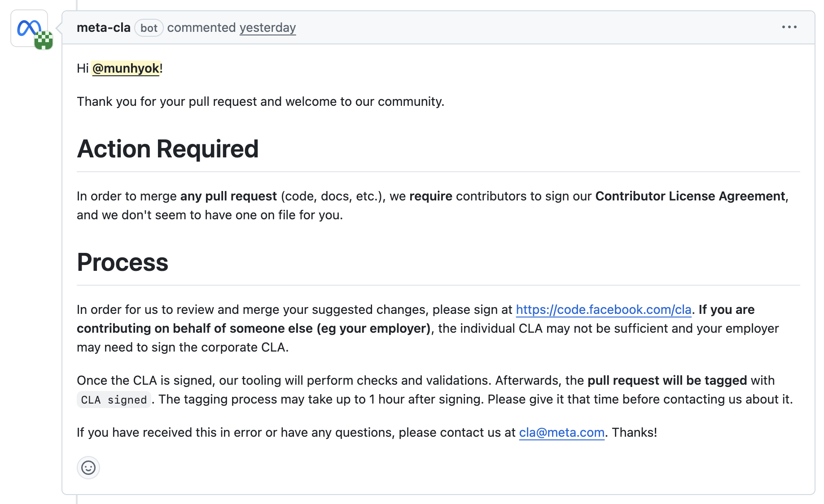Image resolution: width=824 pixels, height=504 pixels.
Task: Open the @munhyok user mention
Action: click(x=126, y=68)
